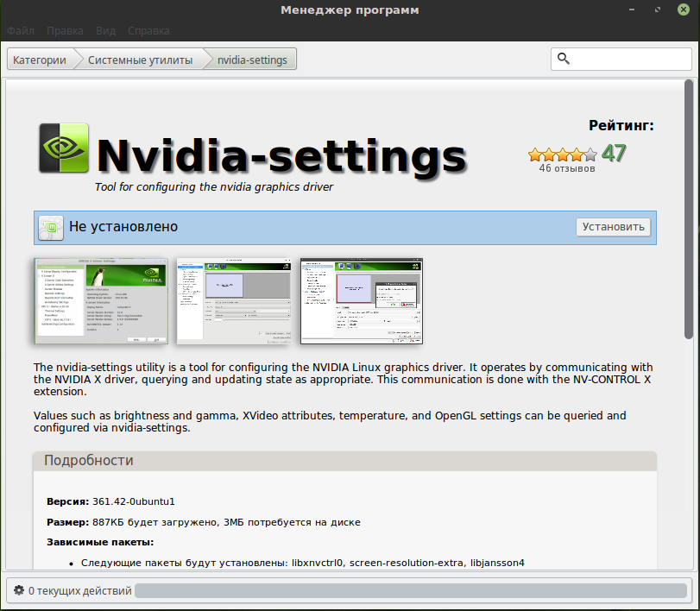Click the gold rating stars
This screenshot has width=700, height=611.
pos(563,154)
